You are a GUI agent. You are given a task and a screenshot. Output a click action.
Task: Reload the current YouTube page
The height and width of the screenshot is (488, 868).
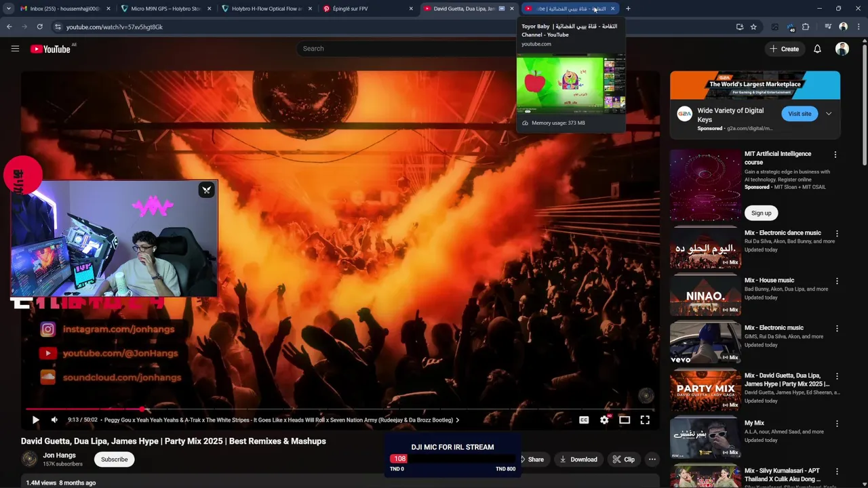click(x=40, y=27)
